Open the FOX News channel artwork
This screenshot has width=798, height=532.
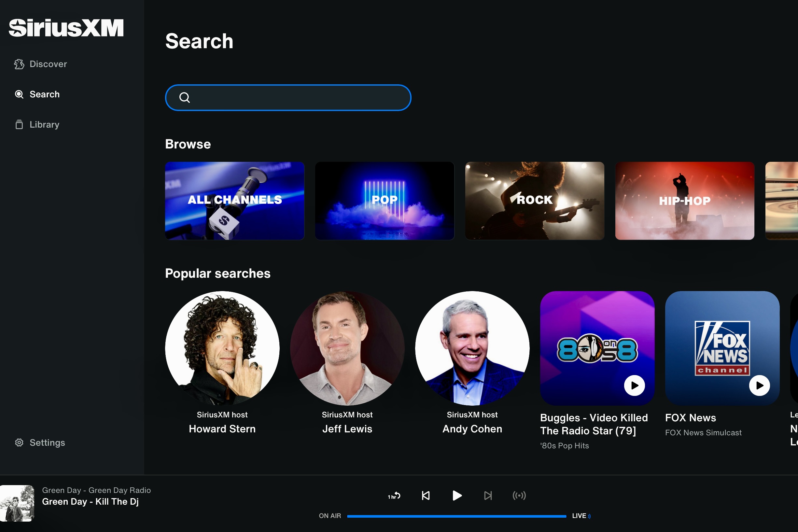pyautogui.click(x=722, y=348)
